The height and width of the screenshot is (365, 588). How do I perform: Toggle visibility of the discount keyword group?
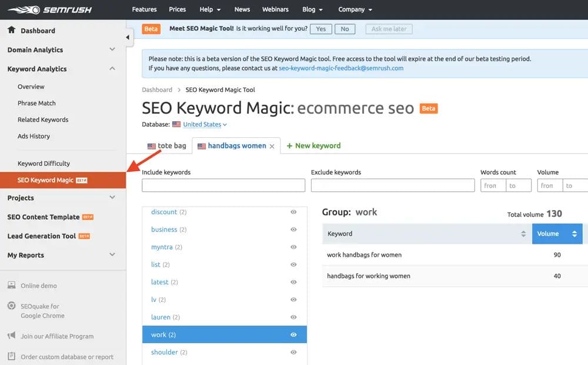click(293, 211)
